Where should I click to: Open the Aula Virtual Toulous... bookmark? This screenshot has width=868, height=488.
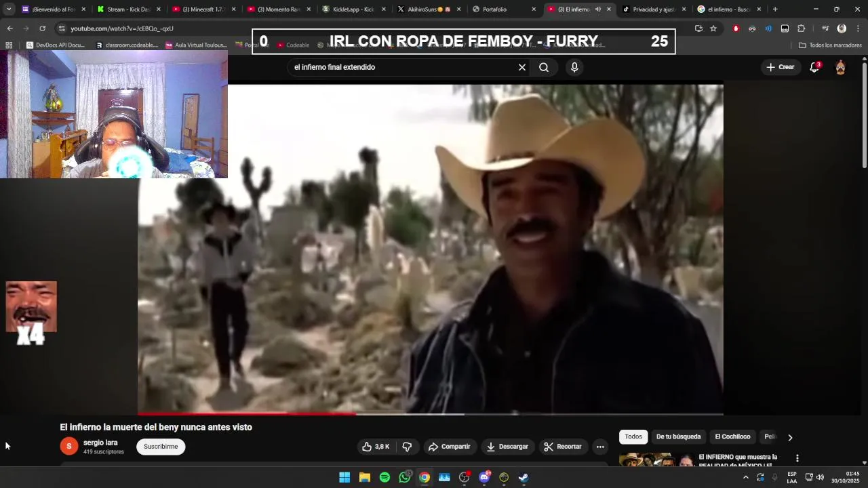point(196,45)
